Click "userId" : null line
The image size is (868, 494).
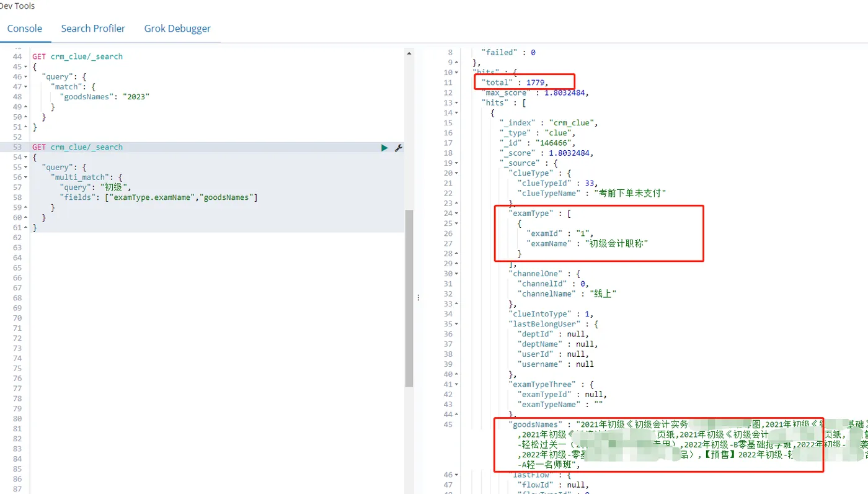coord(553,354)
